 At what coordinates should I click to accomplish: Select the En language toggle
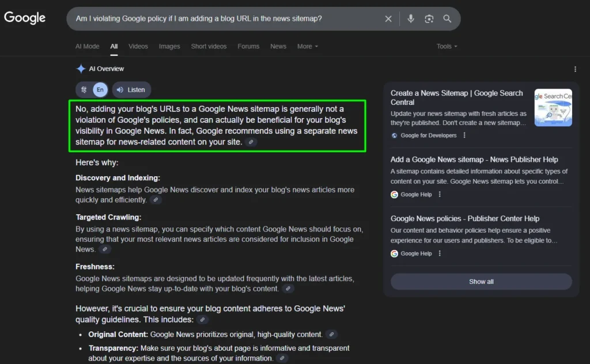[100, 90]
